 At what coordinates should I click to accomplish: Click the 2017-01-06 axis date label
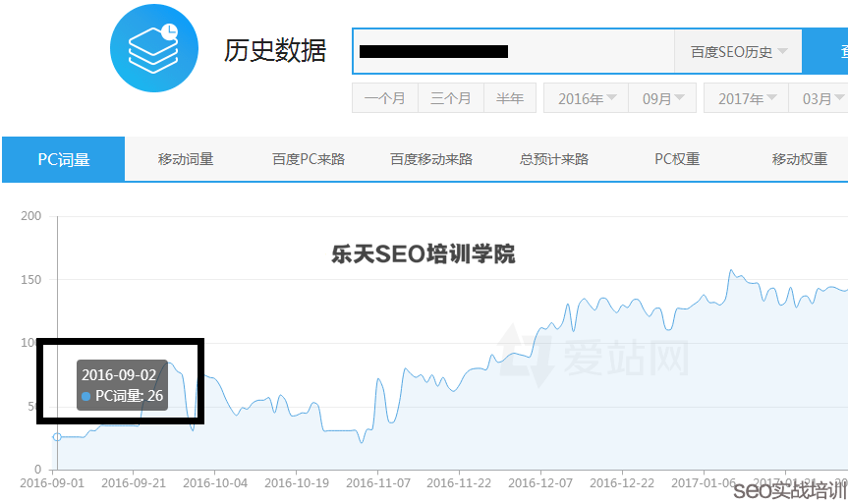704,483
